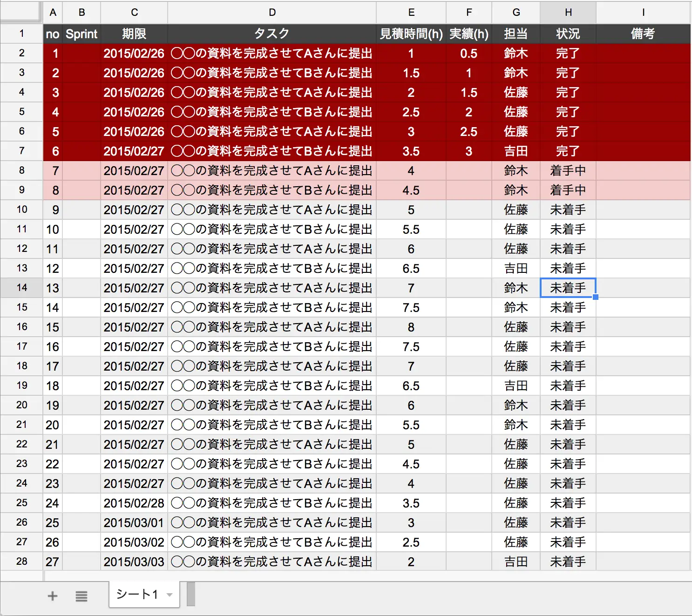Select the row 1 header
Viewport: 692px width, 616px height.
(21, 34)
